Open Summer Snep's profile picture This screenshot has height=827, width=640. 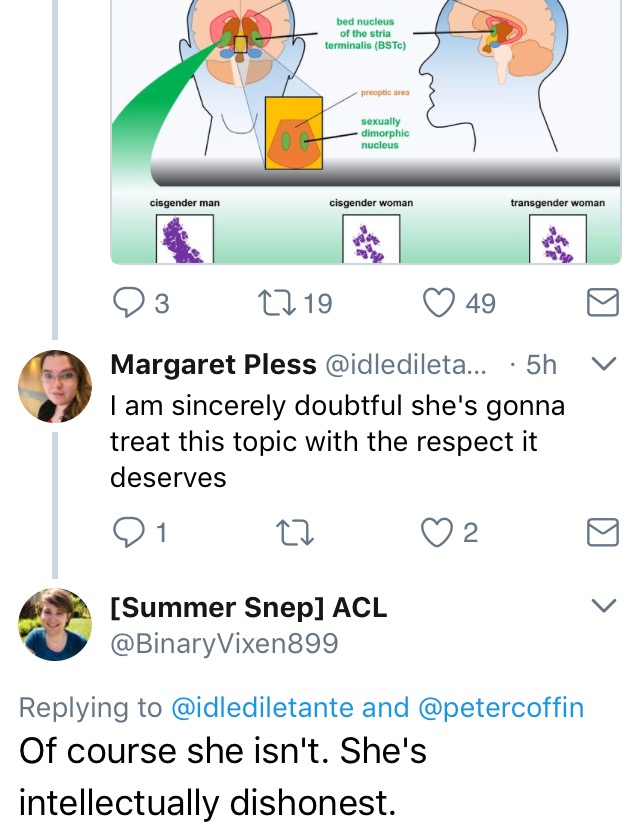[x=55, y=624]
